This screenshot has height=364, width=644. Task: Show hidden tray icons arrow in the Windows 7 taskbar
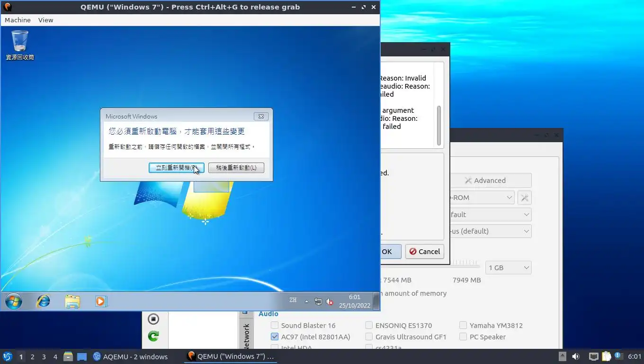[306, 301]
